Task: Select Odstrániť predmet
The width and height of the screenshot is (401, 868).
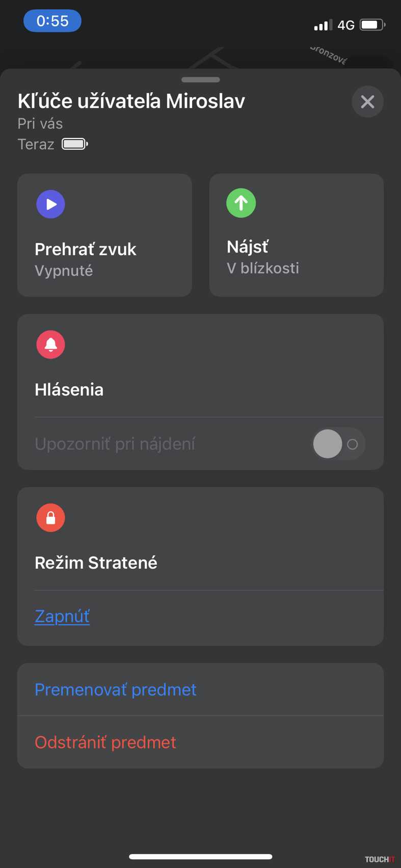Action: tap(105, 742)
